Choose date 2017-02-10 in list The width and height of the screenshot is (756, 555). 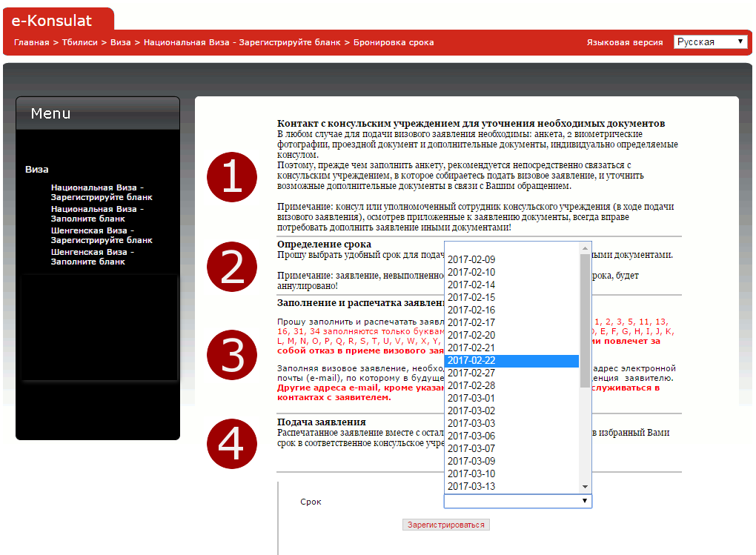click(x=511, y=272)
